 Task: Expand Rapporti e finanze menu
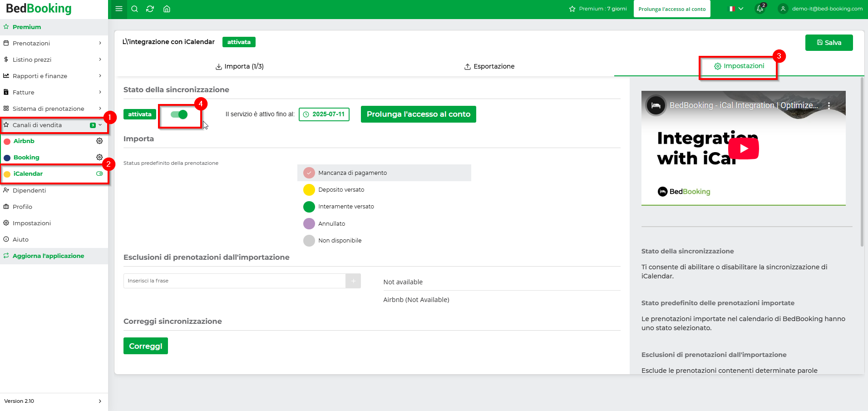click(54, 76)
